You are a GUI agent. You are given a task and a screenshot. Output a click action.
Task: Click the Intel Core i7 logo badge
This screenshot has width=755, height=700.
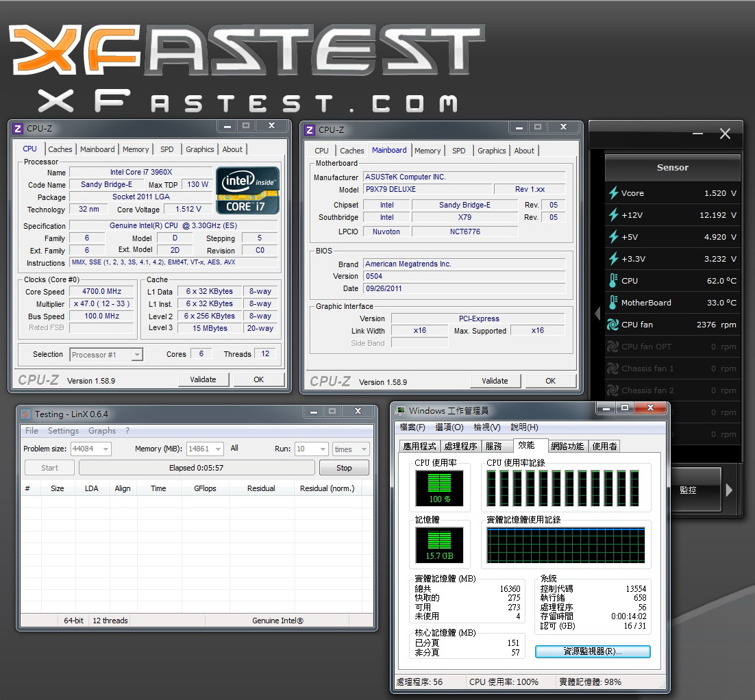[247, 190]
